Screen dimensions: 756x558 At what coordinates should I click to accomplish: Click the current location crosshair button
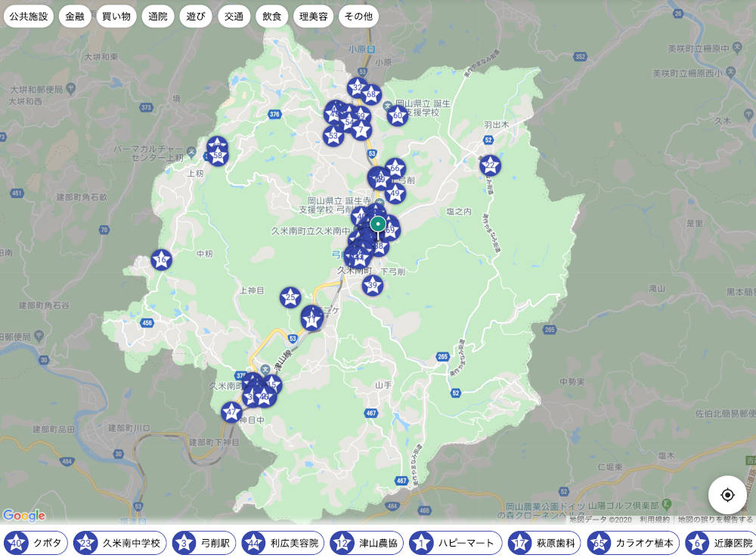(727, 495)
